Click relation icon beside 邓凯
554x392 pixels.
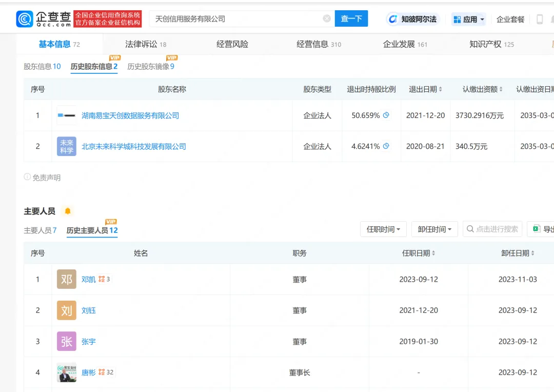102,280
